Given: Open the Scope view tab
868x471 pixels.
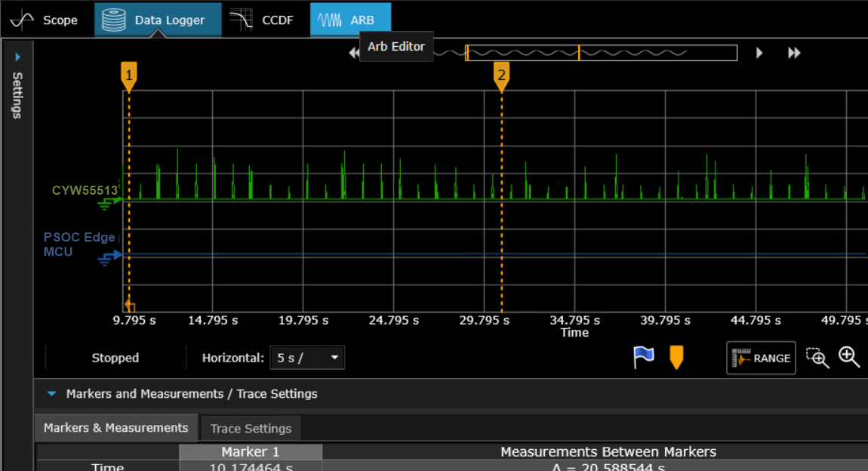Looking at the screenshot, I should click(x=45, y=20).
